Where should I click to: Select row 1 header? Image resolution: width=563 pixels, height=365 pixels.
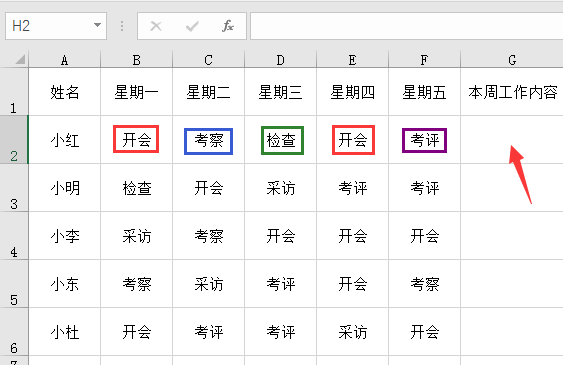(14, 92)
